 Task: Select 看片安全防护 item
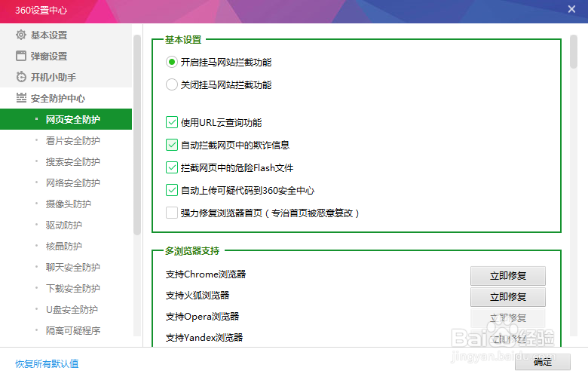click(x=66, y=140)
